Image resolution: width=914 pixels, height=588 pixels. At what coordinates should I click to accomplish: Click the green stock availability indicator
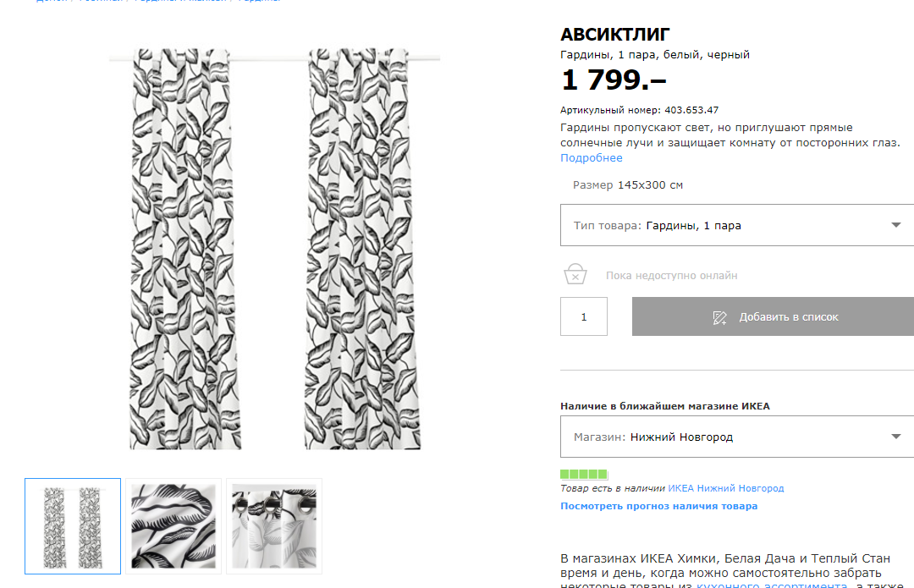coord(584,474)
